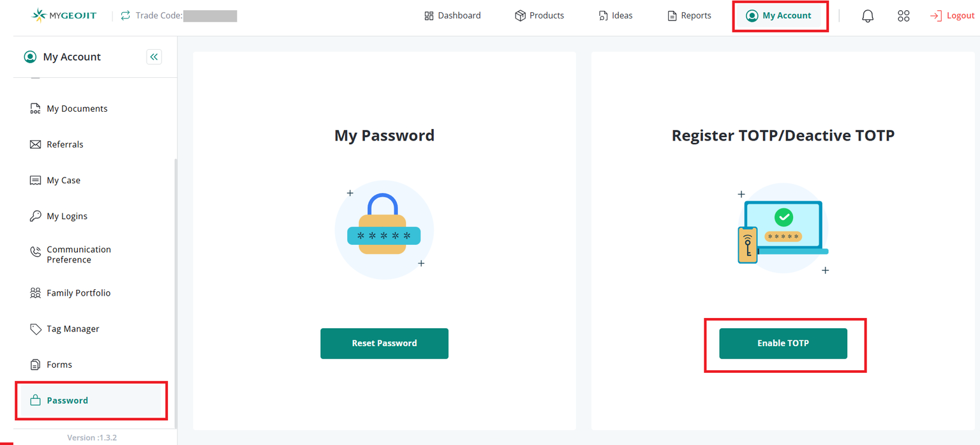Screen dimensions: 980x445
Task: Click the Tag Manager tag icon
Action: click(x=36, y=329)
